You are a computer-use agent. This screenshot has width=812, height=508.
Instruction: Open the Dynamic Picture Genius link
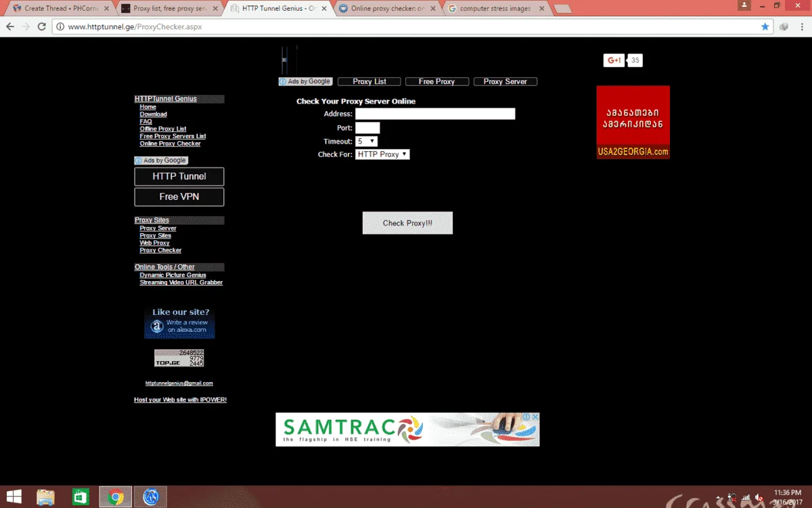point(173,275)
